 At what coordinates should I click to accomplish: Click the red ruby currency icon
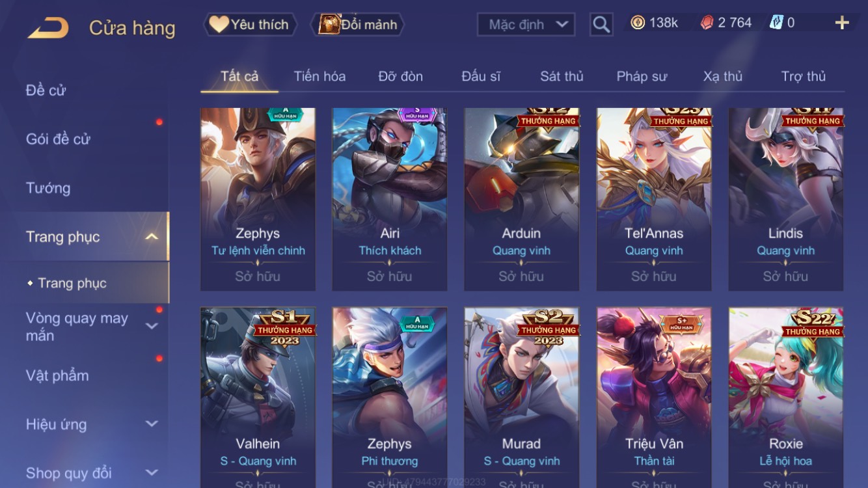pos(707,23)
